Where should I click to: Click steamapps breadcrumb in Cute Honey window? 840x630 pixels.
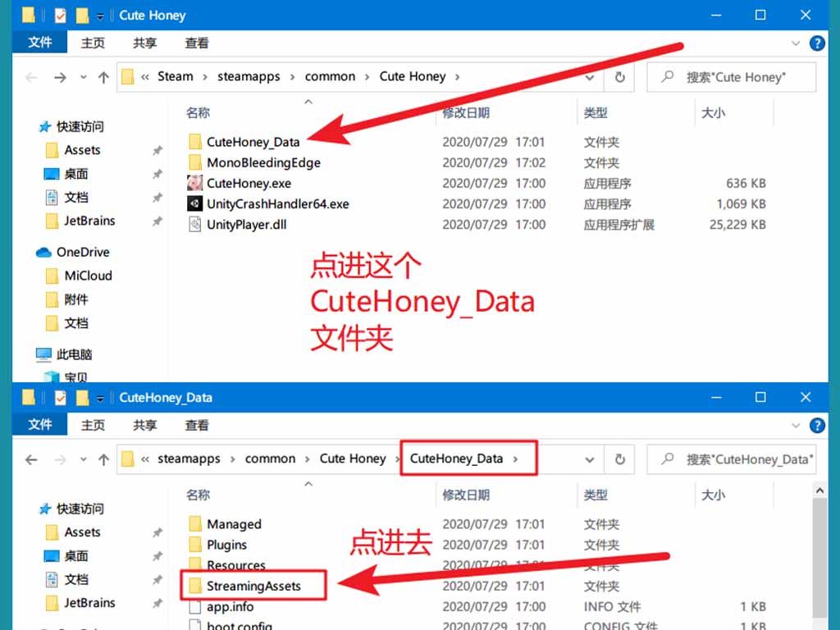click(249, 76)
